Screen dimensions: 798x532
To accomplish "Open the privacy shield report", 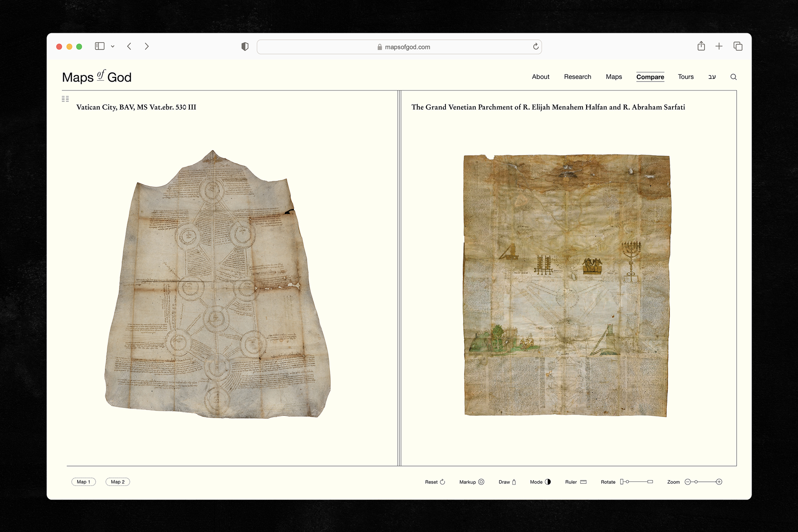I will pyautogui.click(x=245, y=47).
